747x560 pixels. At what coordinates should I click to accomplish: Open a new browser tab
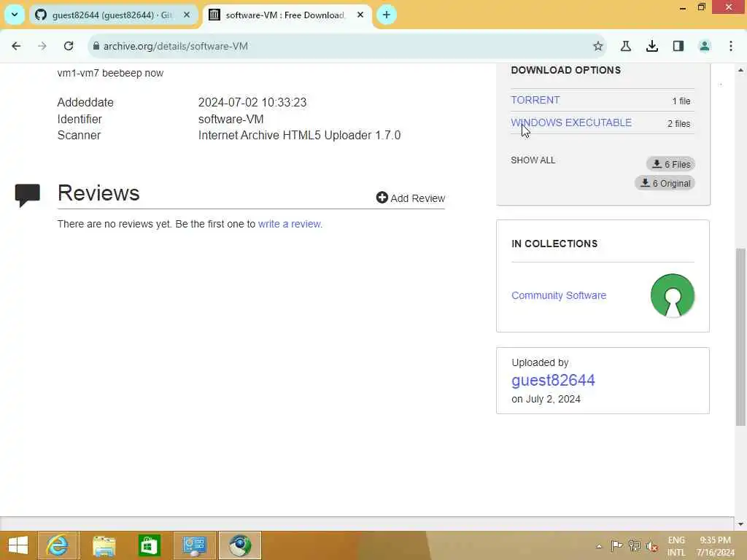click(387, 15)
